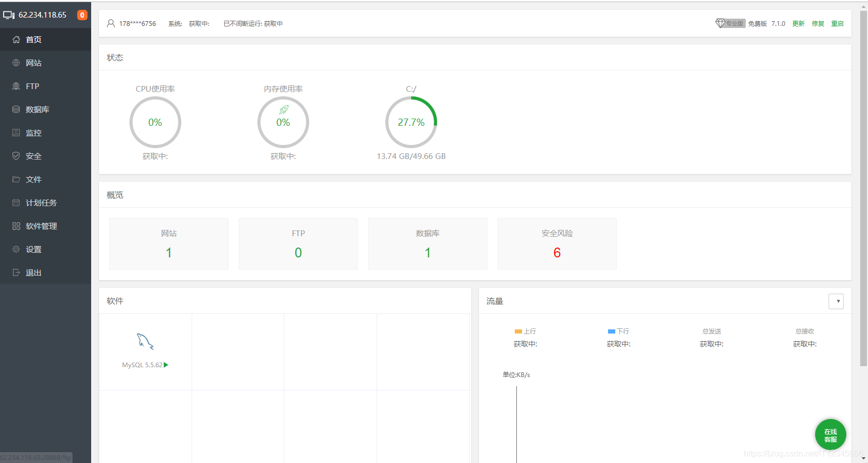Click the 内存使用率 circular gauge
Image resolution: width=868 pixels, height=463 pixels.
point(283,122)
